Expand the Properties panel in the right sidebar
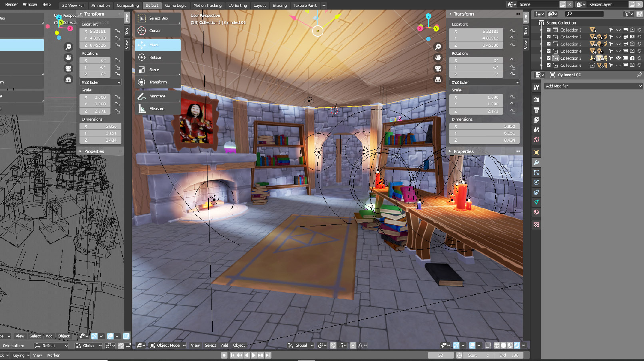Viewport: 644px width, 361px height. point(463,152)
